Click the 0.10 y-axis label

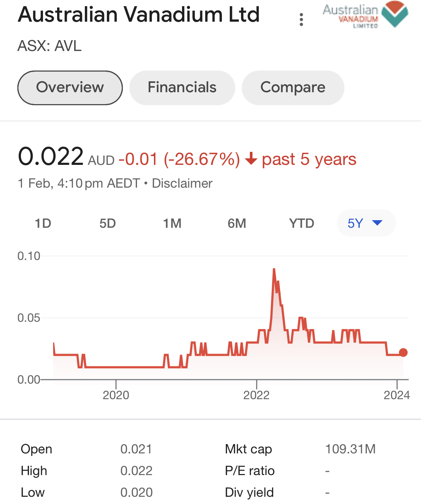tap(29, 256)
